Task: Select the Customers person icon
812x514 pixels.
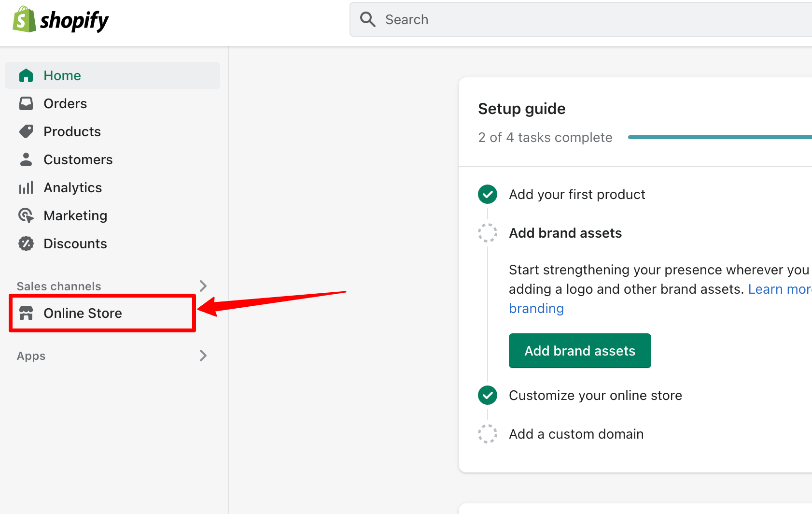Action: [x=26, y=159]
